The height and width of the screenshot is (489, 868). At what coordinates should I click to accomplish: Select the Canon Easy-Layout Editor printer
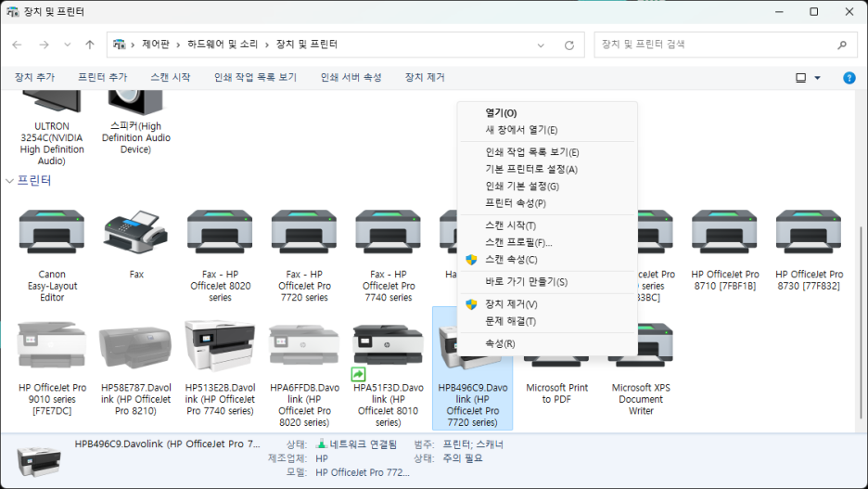click(x=52, y=255)
